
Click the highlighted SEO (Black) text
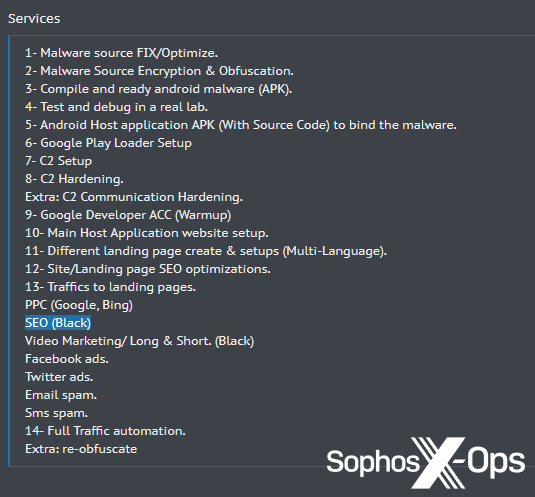58,323
